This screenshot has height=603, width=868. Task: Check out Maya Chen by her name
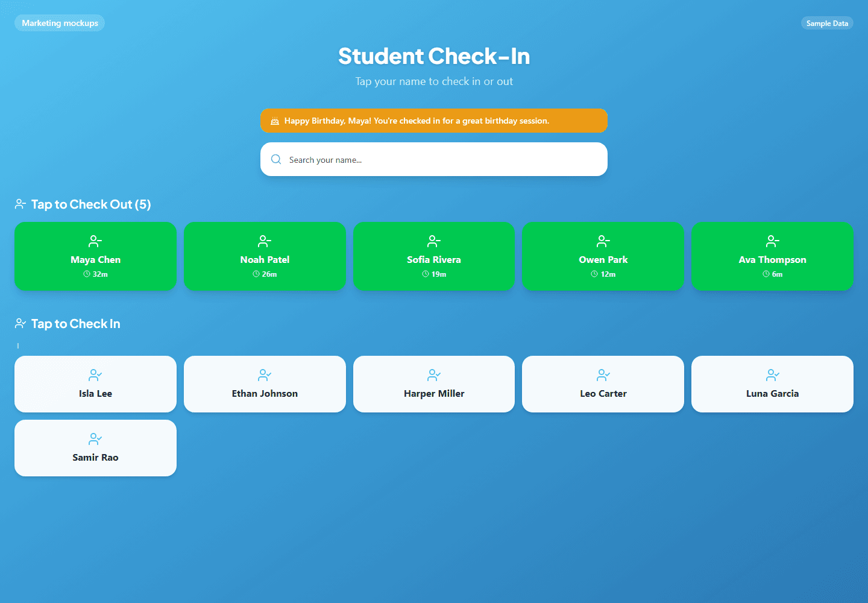click(x=95, y=260)
